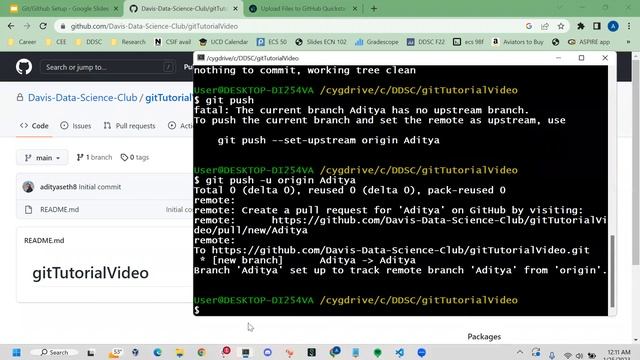
Task: Open ecs 98f bookmark
Action: [x=468, y=42]
